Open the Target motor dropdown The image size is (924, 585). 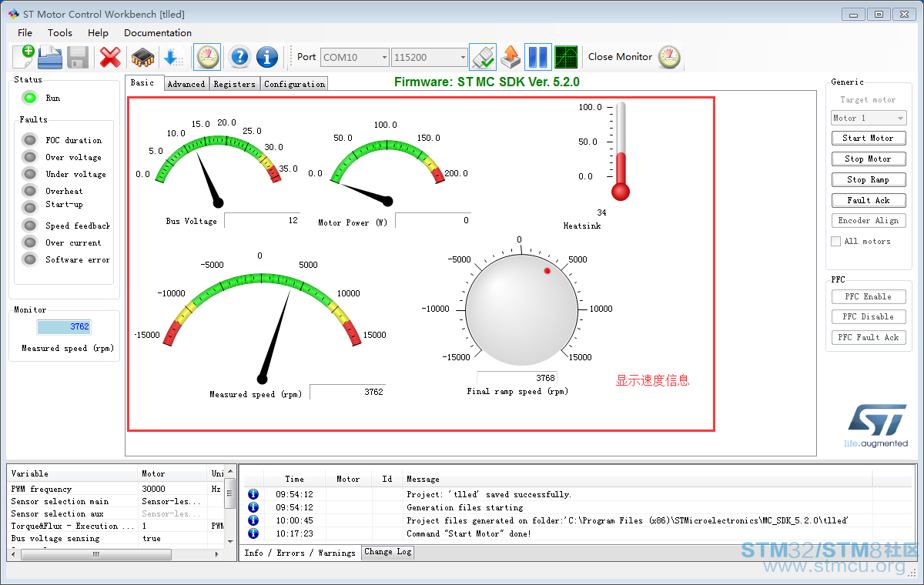click(869, 118)
